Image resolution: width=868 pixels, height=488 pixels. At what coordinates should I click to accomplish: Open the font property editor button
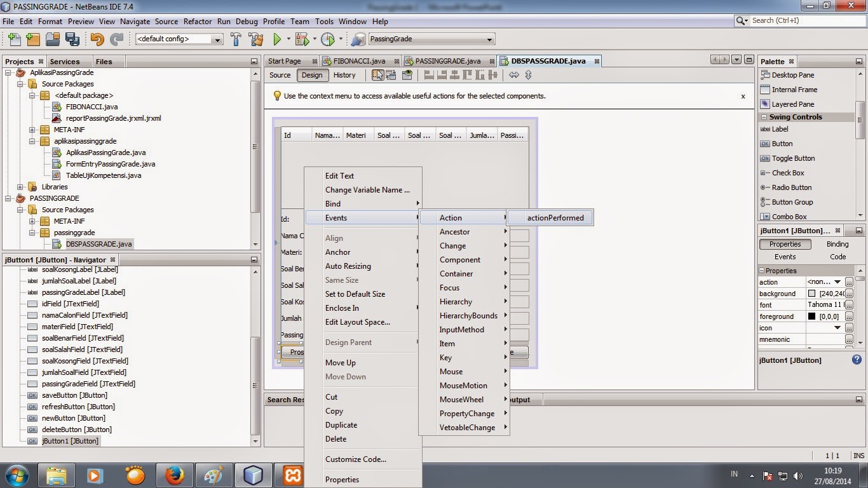point(849,305)
